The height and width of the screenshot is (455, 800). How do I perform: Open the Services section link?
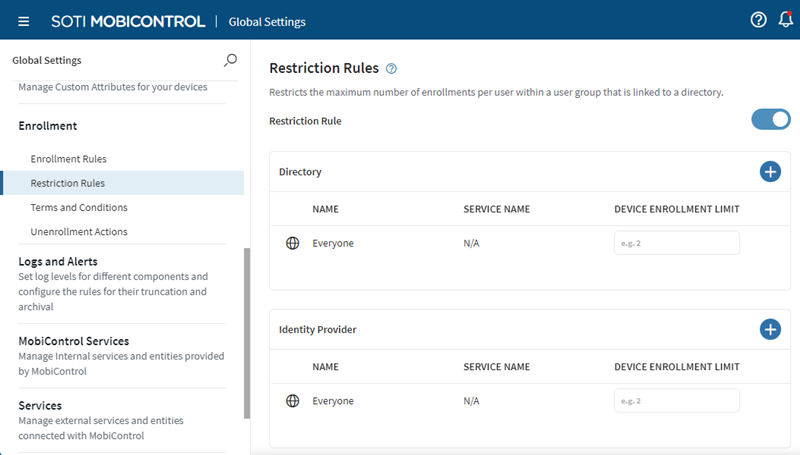click(40, 406)
